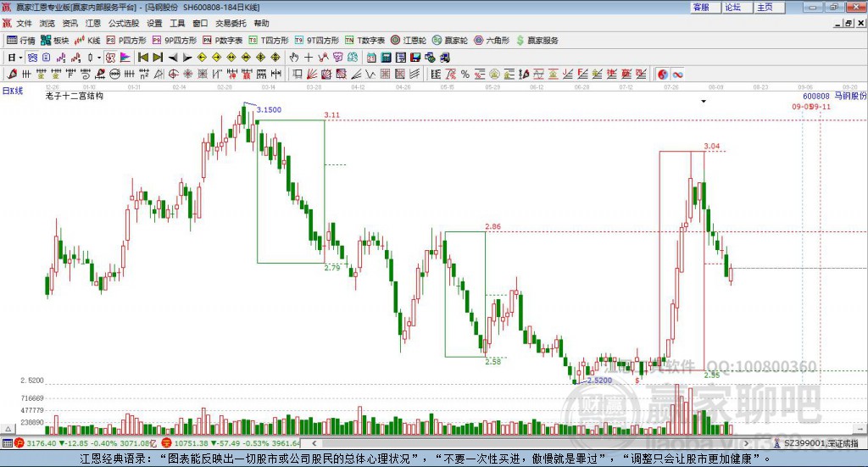Open the 帮助 menu
The height and width of the screenshot is (467, 868).
pyautogui.click(x=261, y=23)
